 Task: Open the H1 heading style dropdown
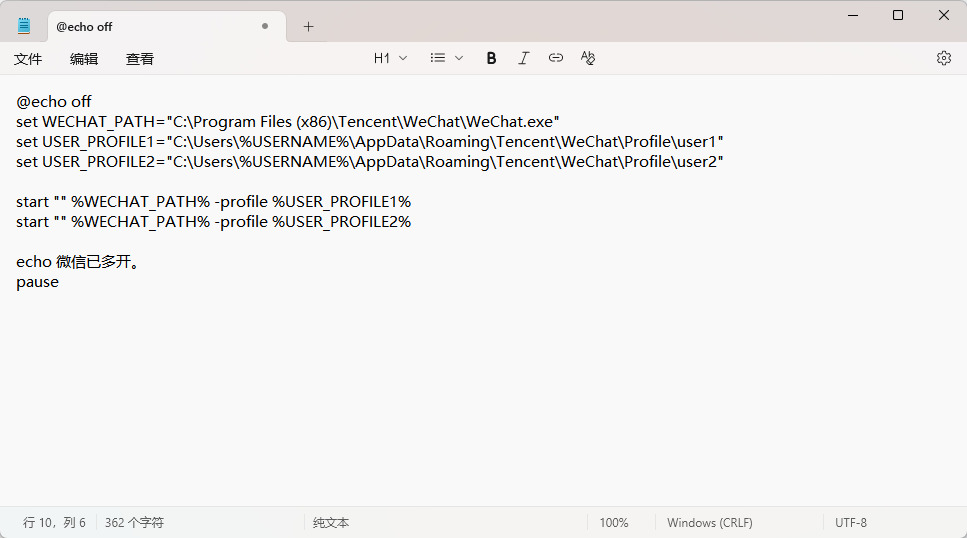tap(390, 58)
